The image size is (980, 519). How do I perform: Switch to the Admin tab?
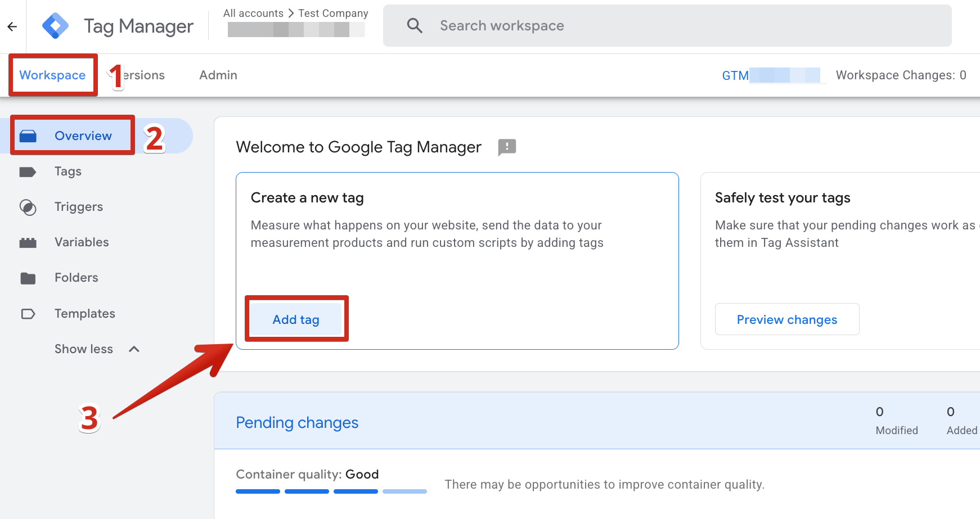(218, 75)
